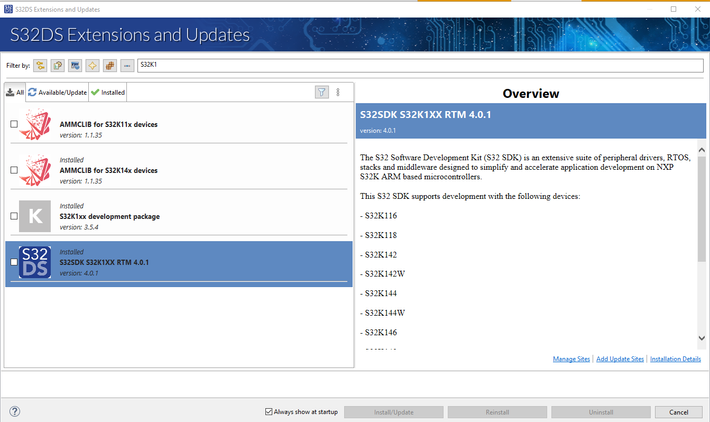Select S32SDK S32K1XX RTM 4.0.1 list title

tap(104, 262)
